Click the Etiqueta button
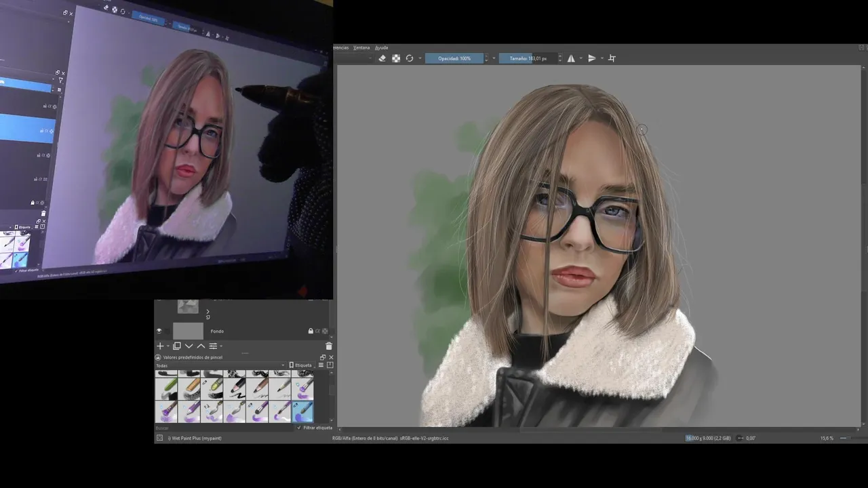 302,365
